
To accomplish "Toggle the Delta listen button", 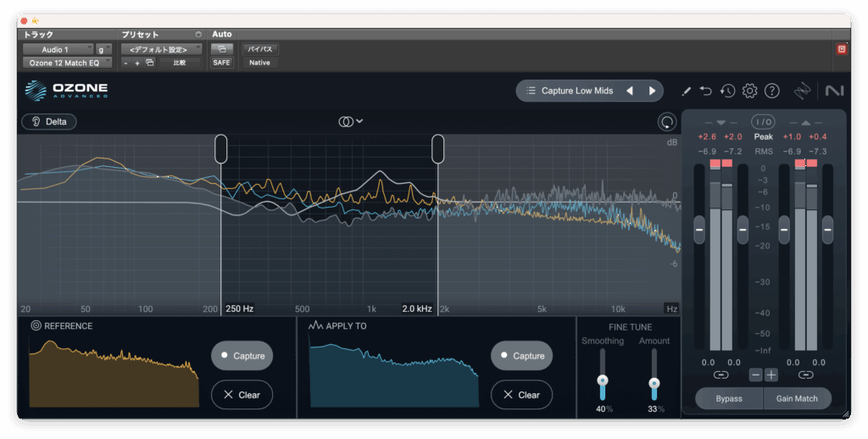I will [x=49, y=122].
